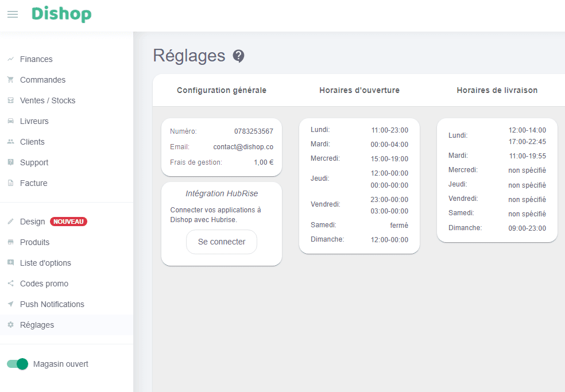Screen dimensions: 565x392
Task: Switch to Horaires d'ouverture tab
Action: (359, 90)
